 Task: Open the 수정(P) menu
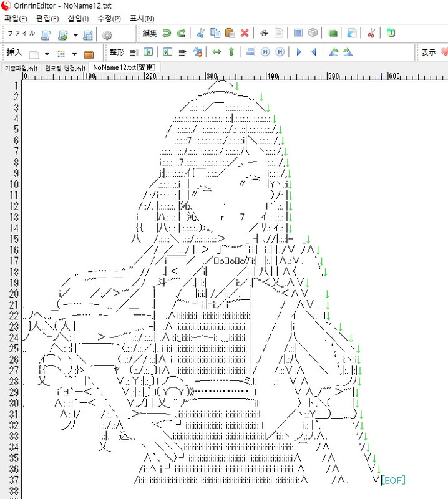[109, 19]
